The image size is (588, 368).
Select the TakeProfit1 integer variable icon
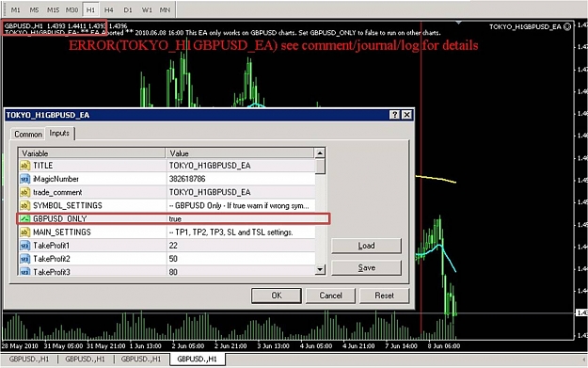[x=24, y=246]
